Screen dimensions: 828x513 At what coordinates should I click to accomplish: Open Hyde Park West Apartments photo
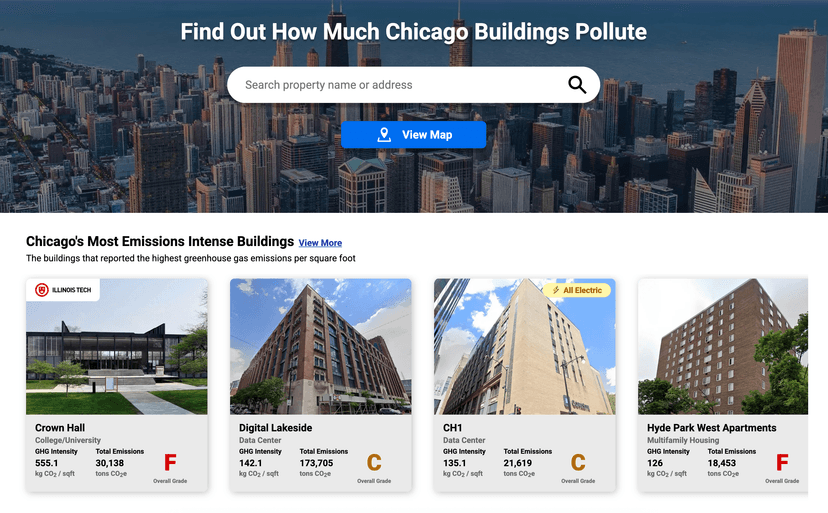(722, 347)
